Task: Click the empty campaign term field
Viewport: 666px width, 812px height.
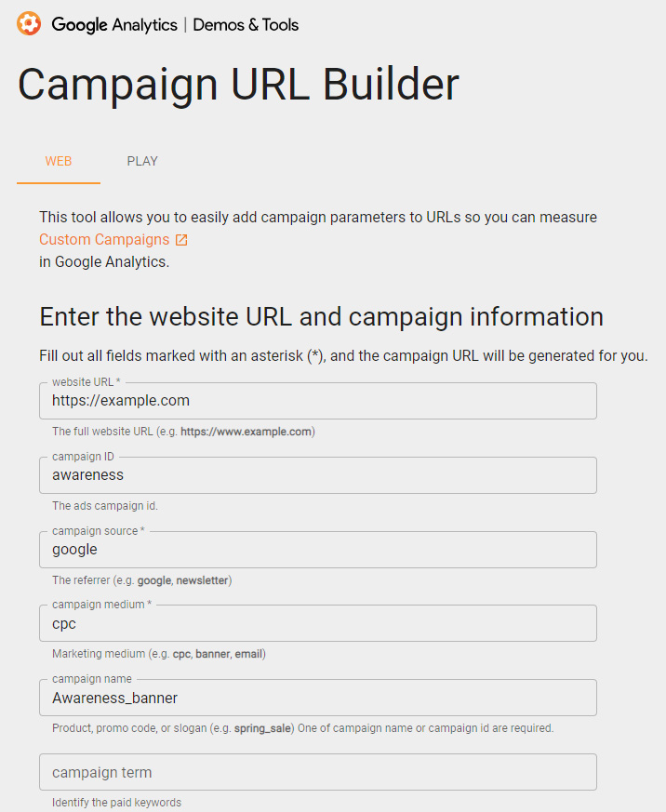Action: [x=318, y=772]
